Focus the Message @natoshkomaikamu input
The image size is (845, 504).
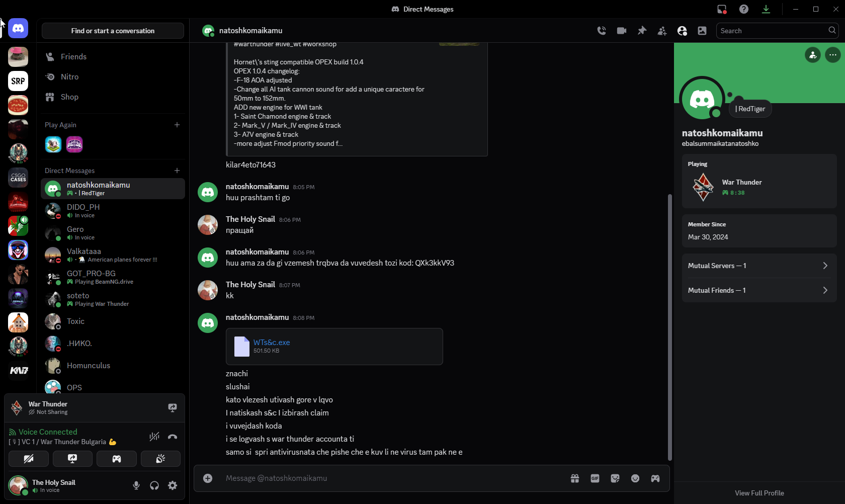click(392, 478)
